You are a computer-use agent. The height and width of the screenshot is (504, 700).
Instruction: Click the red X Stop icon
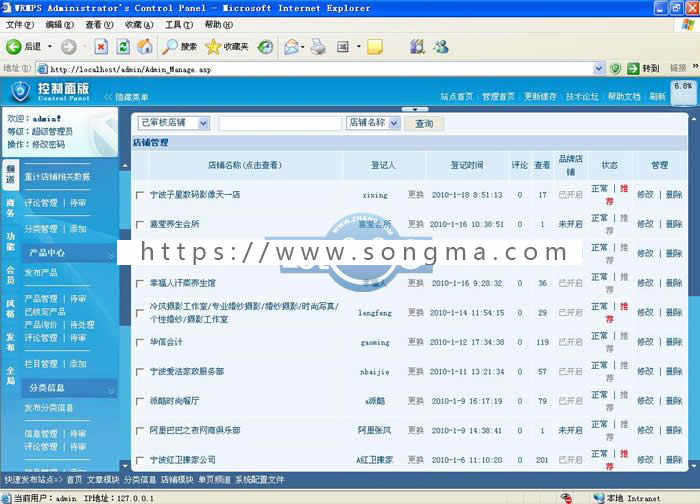(x=101, y=46)
